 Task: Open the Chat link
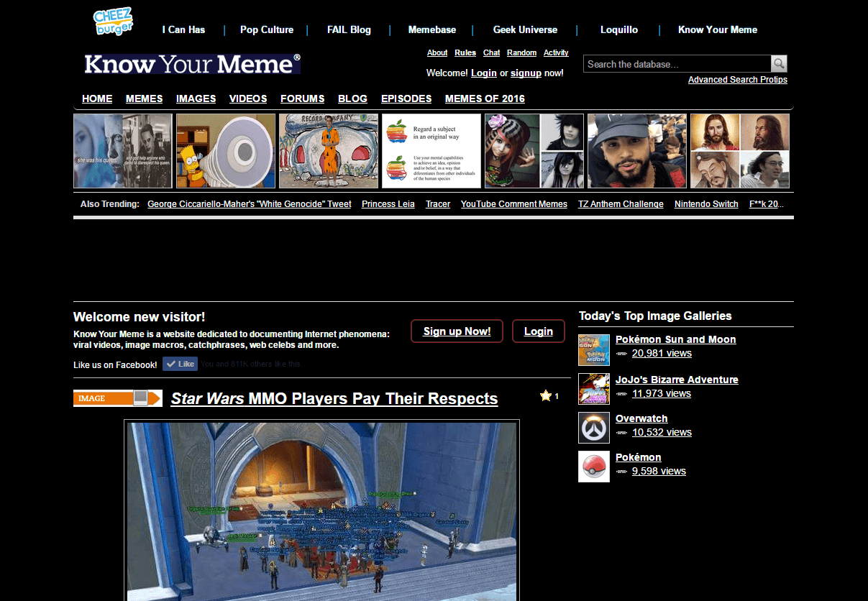coord(492,52)
